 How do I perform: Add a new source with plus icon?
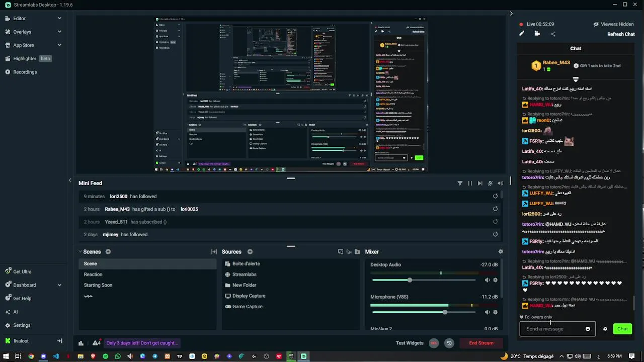[250, 252]
